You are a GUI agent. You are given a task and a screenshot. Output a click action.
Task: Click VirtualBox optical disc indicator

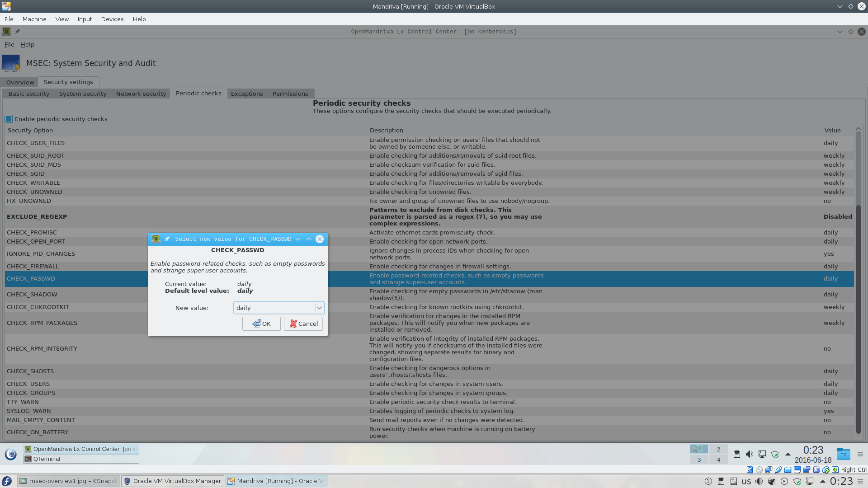click(x=759, y=470)
